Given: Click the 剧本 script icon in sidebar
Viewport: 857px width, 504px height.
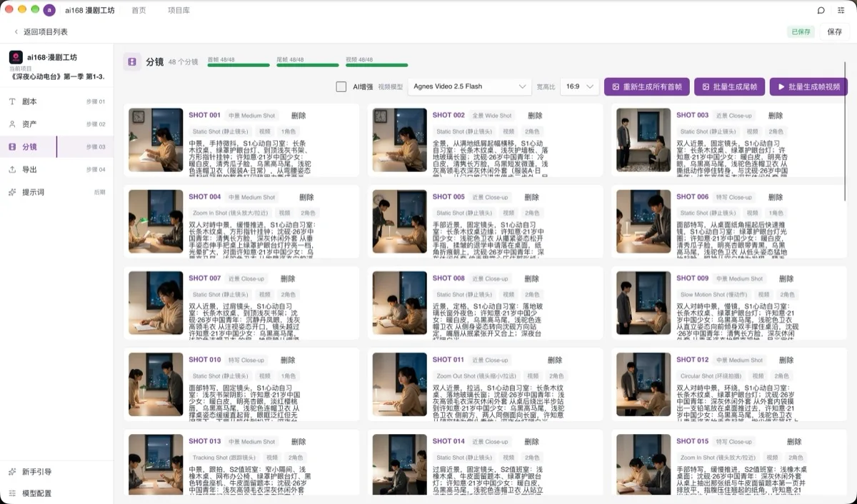Looking at the screenshot, I should click(12, 101).
